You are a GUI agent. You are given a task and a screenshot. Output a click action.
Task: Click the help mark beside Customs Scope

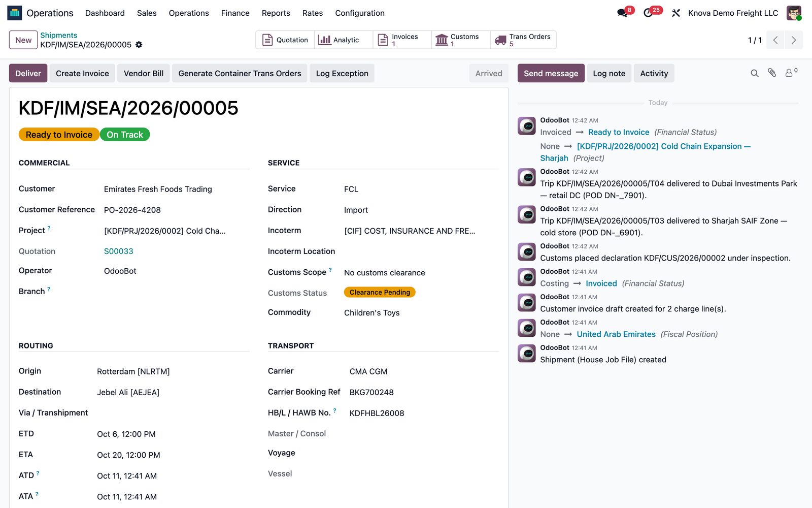pos(330,270)
